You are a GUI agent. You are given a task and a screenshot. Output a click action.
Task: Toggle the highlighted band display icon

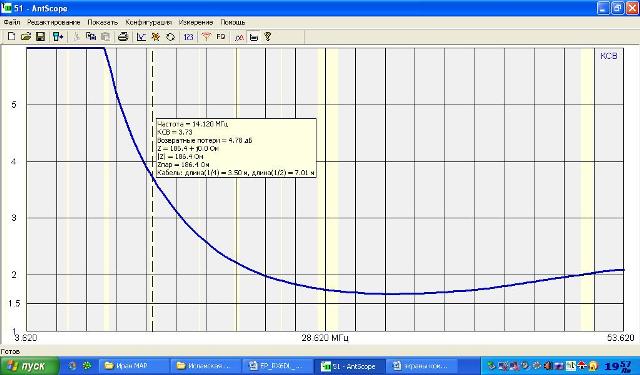click(254, 37)
